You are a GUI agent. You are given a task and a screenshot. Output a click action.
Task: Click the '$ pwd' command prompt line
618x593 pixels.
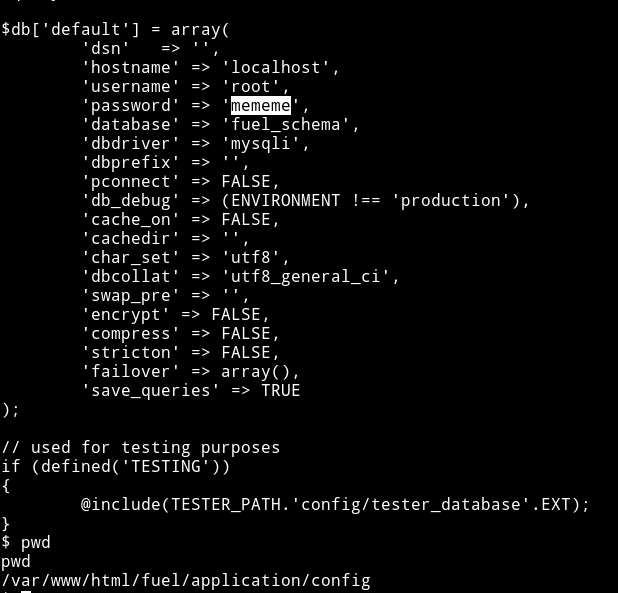(26, 543)
